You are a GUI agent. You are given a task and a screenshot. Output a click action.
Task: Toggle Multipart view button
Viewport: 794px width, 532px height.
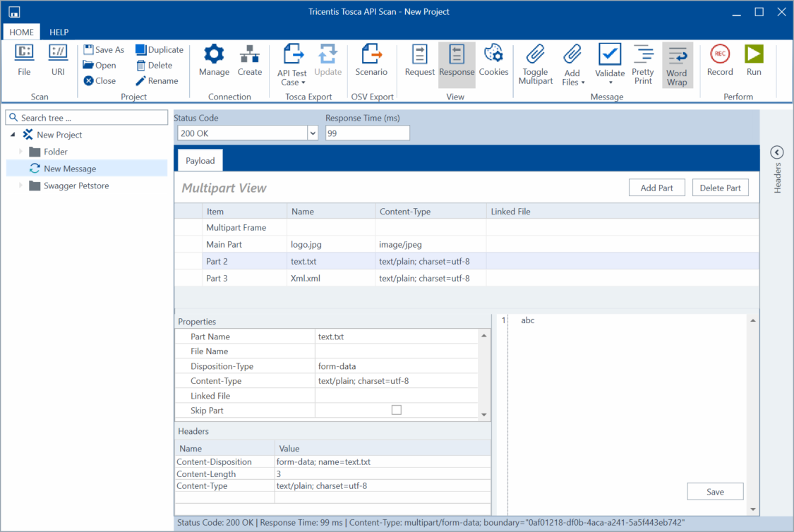pos(535,54)
